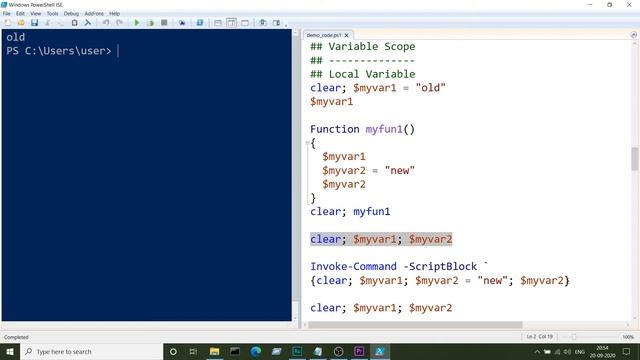
Task: Open Premiere Pro from the taskbar
Action: [359, 351]
